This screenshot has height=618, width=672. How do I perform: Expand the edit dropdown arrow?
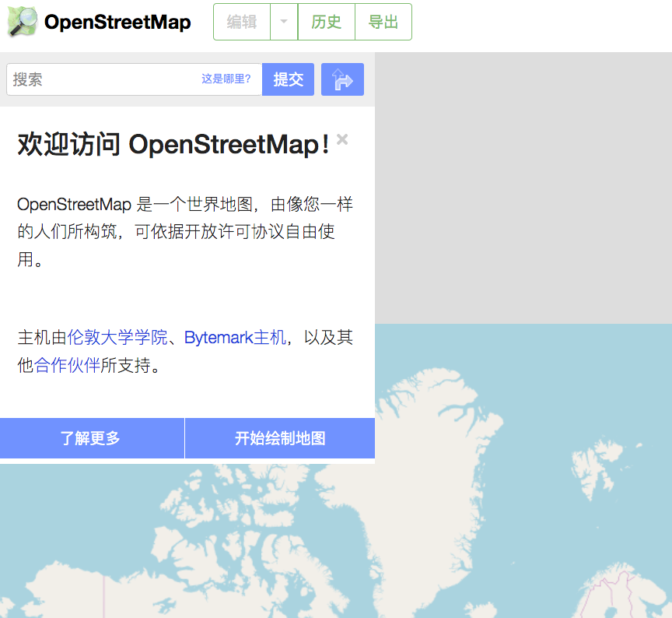click(284, 22)
